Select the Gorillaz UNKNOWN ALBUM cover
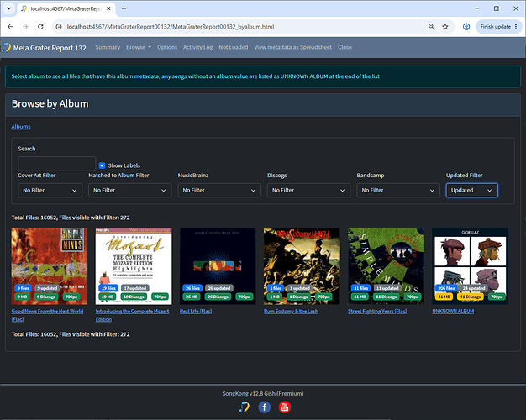 [x=471, y=266]
